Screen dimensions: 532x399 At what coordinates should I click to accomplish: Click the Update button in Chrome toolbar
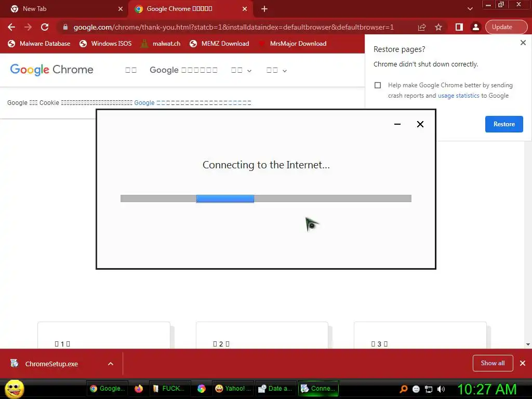pos(506,27)
